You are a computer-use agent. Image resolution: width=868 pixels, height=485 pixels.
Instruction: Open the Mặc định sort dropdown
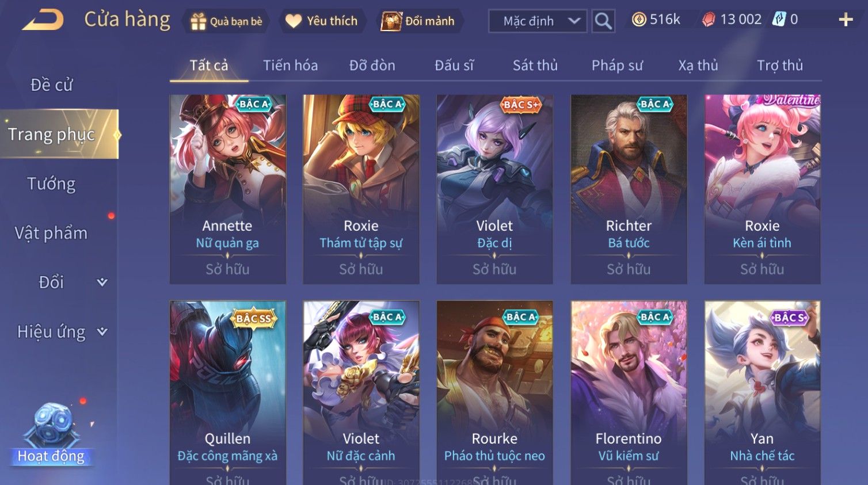click(x=538, y=21)
